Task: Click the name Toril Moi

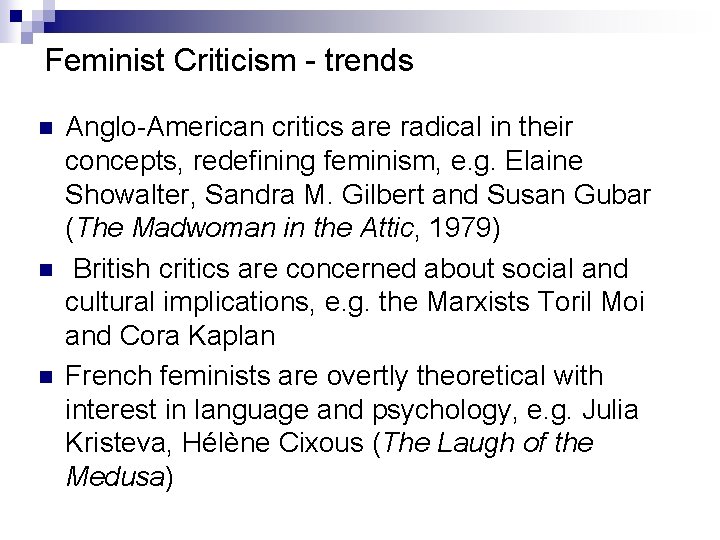Action: [591, 302]
